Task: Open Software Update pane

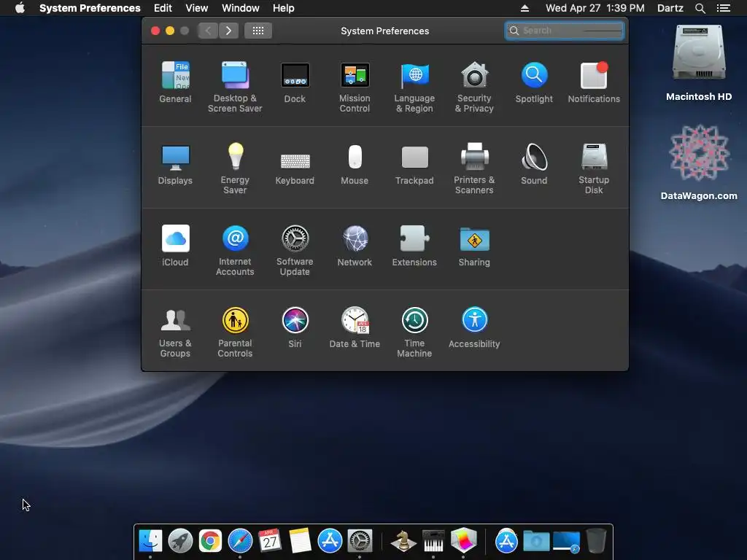Action: [x=295, y=250]
